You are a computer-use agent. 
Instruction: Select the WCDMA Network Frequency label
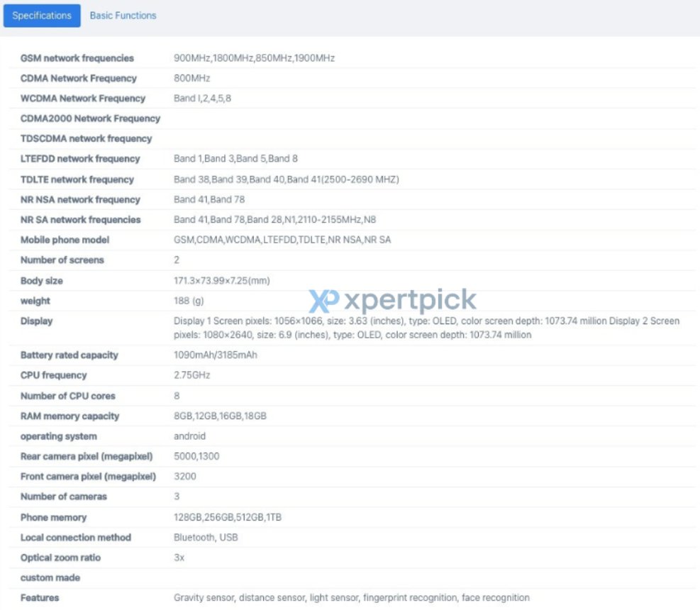(83, 99)
